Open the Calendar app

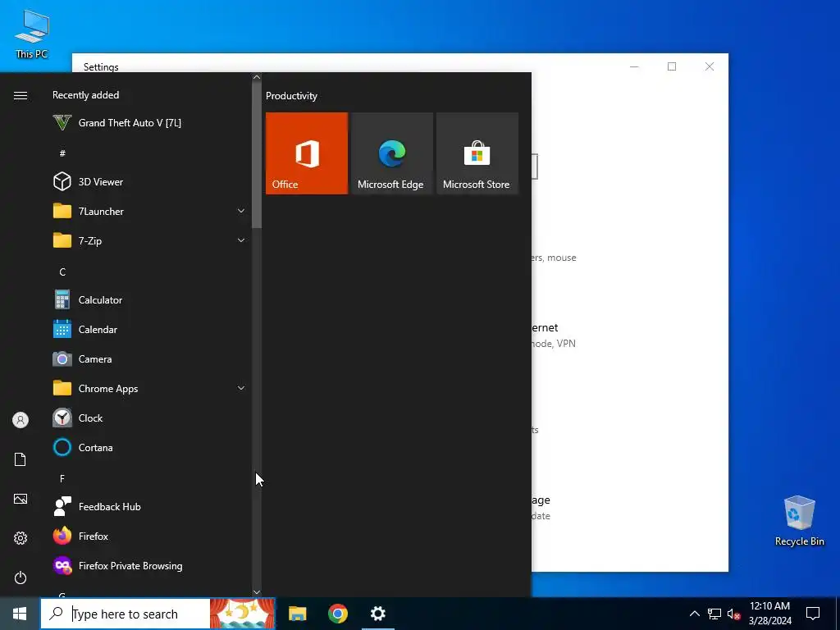[x=150, y=330]
